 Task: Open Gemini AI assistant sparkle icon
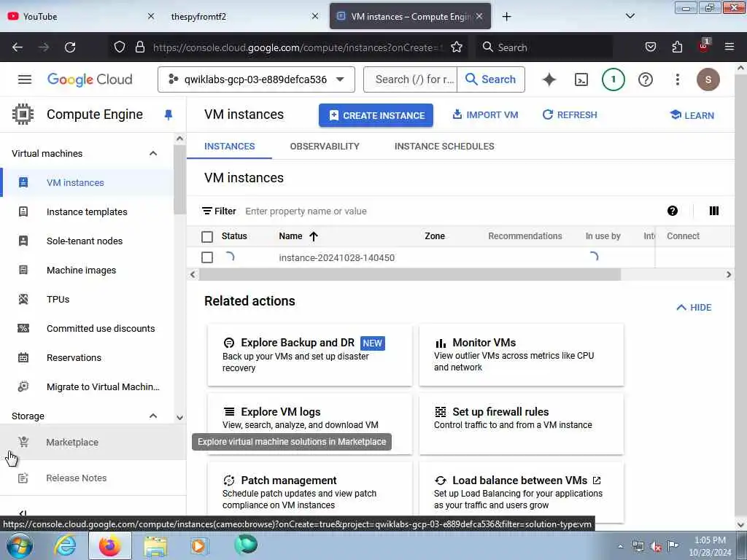pos(549,79)
